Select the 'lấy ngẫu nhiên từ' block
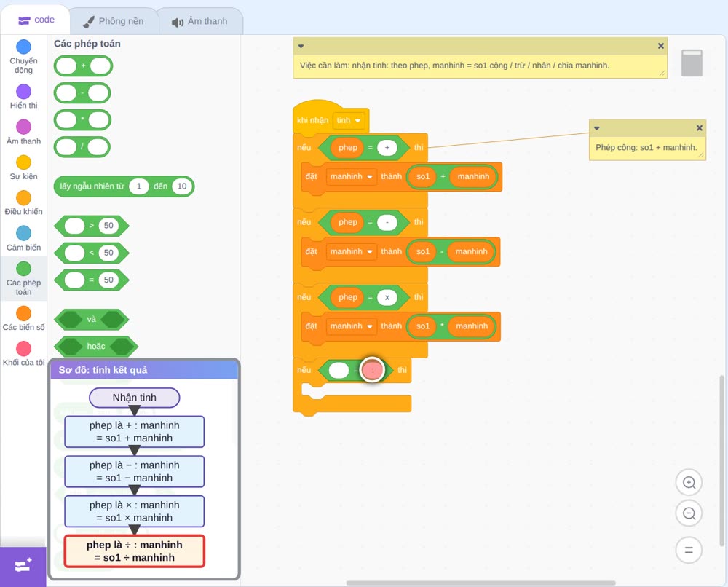The width and height of the screenshot is (728, 587). click(x=124, y=186)
